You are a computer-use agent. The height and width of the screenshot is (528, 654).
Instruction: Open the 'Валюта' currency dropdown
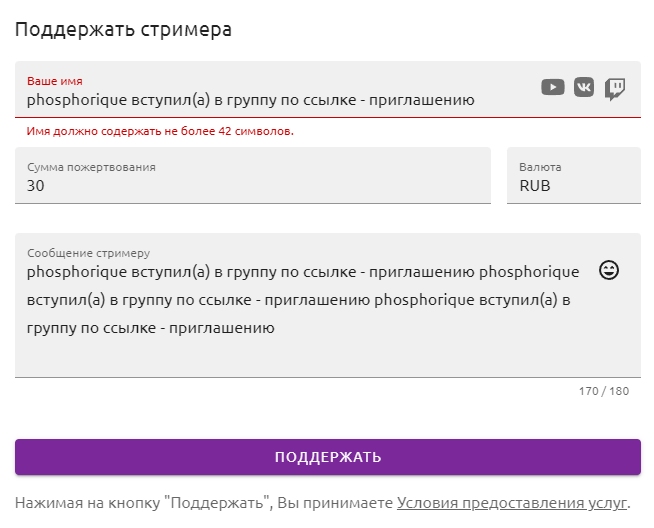[x=574, y=176]
